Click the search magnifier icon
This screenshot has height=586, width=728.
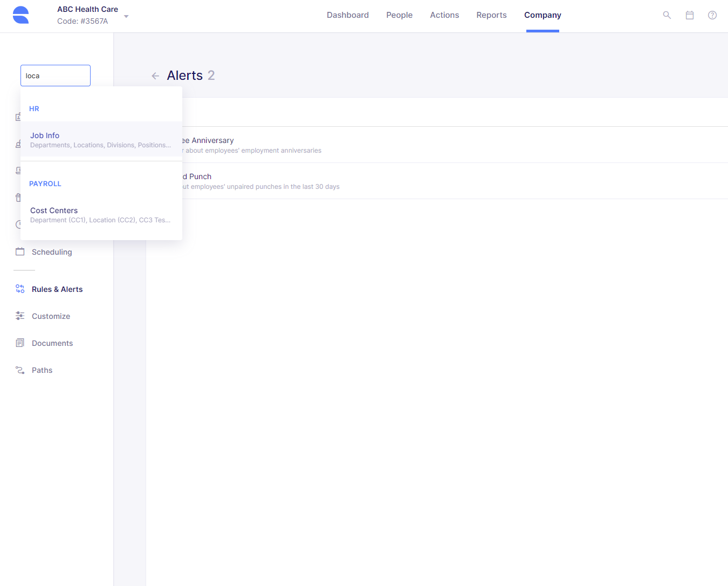(x=667, y=15)
